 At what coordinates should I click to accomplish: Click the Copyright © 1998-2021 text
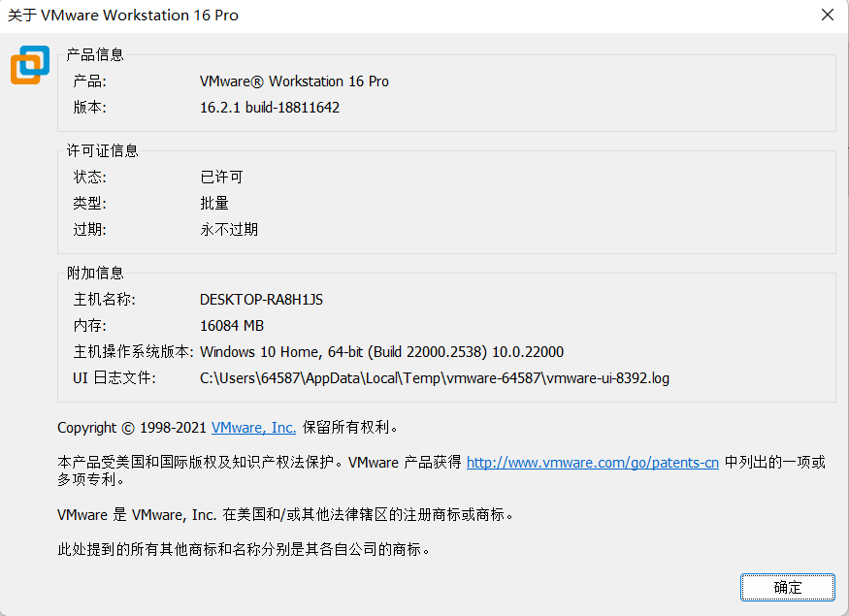(x=132, y=427)
